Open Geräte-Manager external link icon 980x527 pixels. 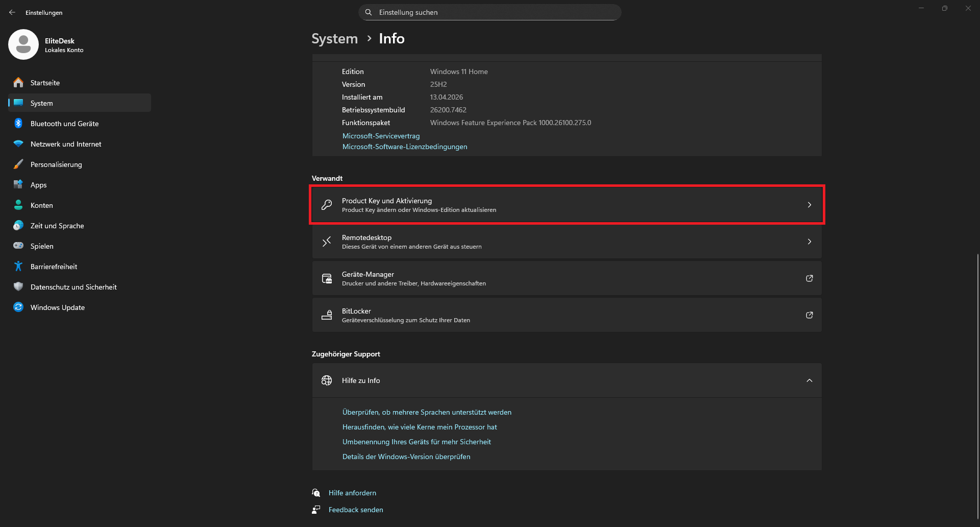(810, 278)
